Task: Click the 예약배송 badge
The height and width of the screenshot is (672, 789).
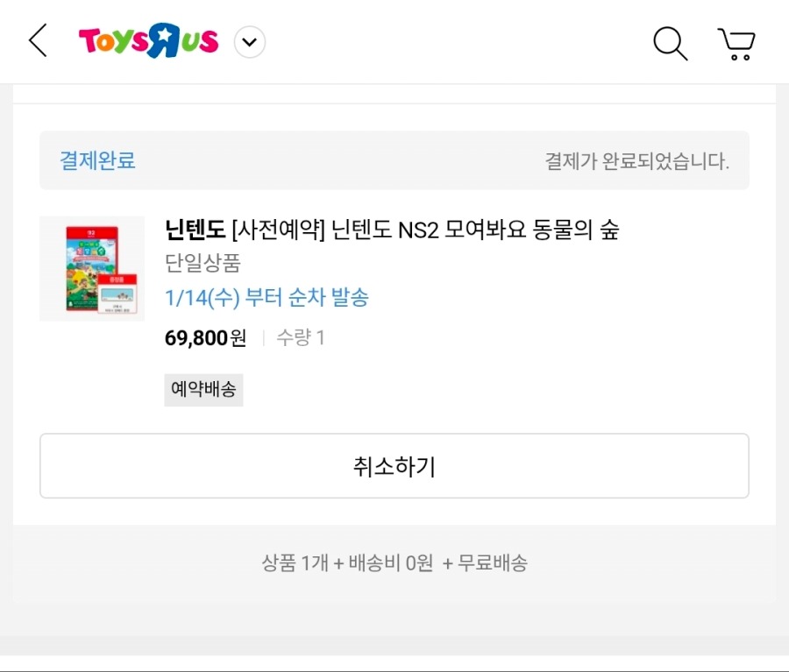Action: point(203,390)
